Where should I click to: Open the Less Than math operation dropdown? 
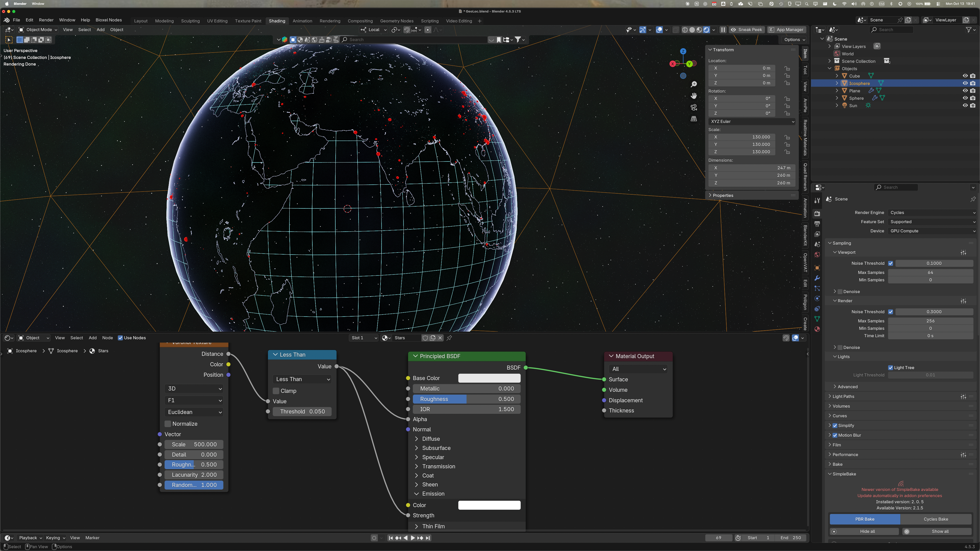302,380
